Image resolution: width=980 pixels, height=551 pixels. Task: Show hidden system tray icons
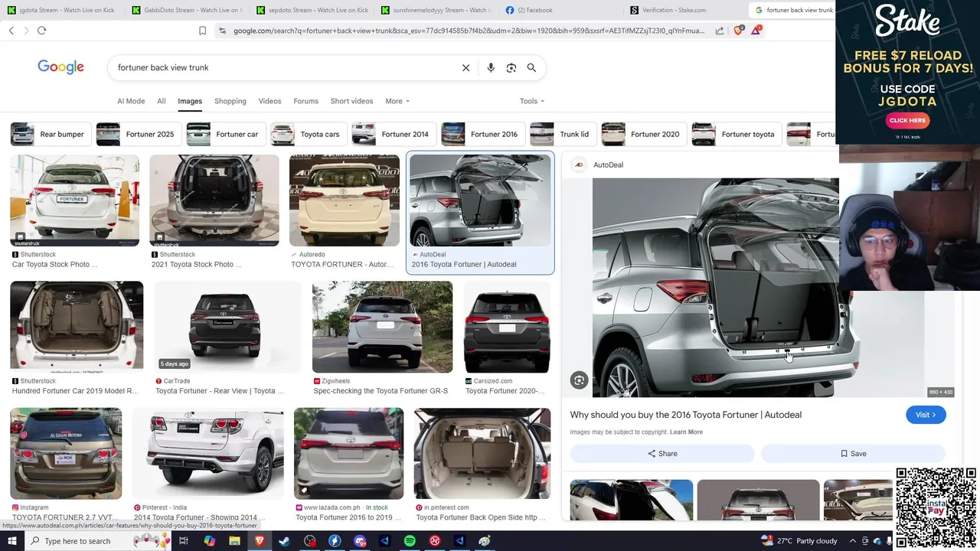852,541
